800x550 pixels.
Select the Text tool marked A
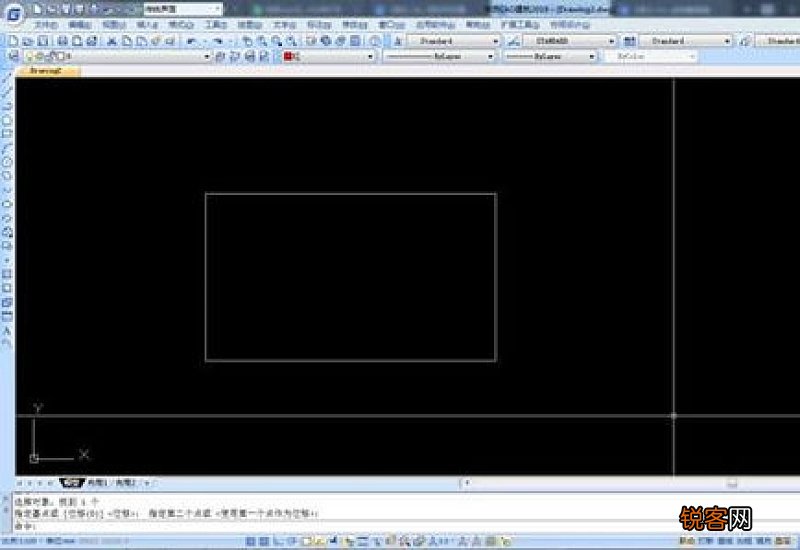(7, 330)
